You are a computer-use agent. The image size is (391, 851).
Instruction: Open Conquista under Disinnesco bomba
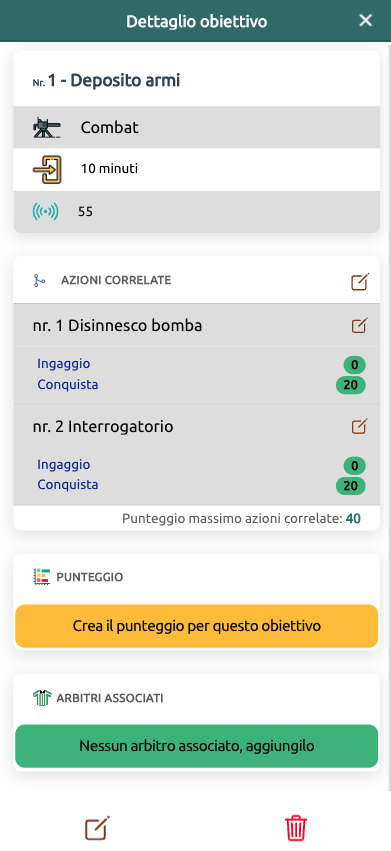tap(68, 385)
